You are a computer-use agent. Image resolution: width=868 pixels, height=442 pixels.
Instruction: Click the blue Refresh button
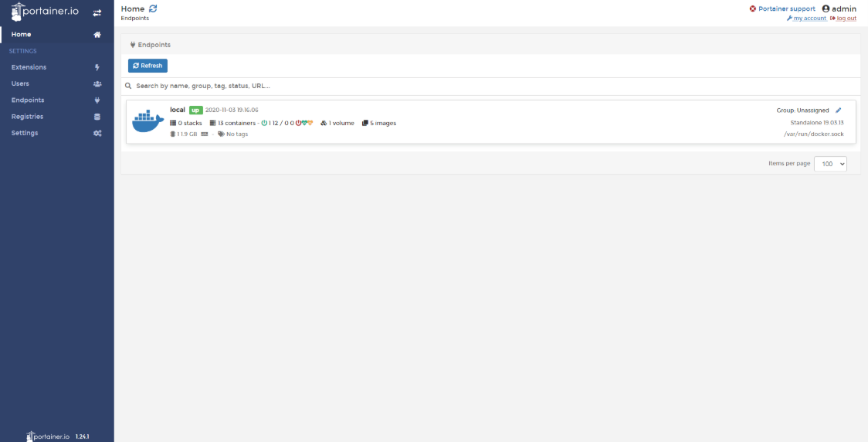click(147, 66)
